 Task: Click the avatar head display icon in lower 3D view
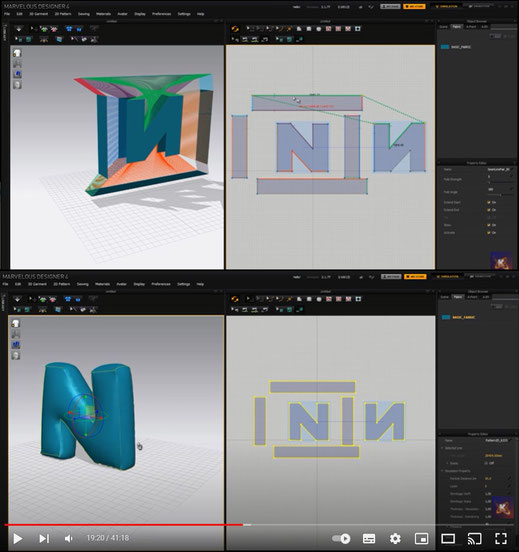click(15, 355)
